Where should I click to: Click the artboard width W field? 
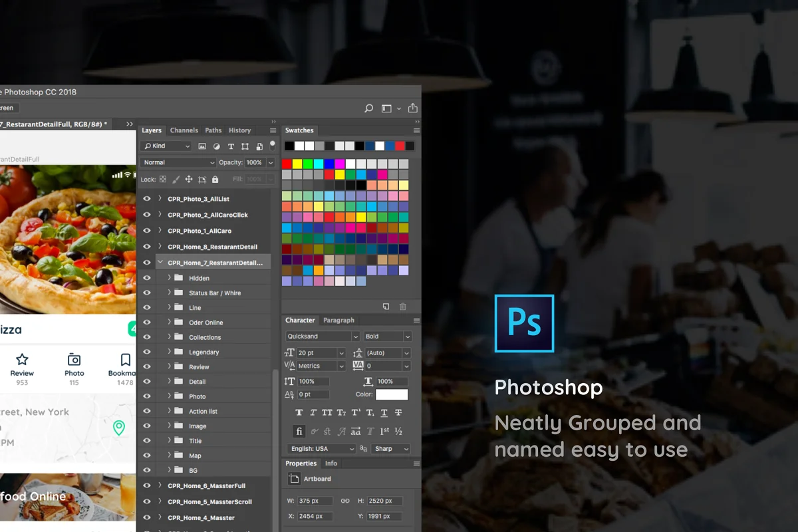pyautogui.click(x=316, y=501)
